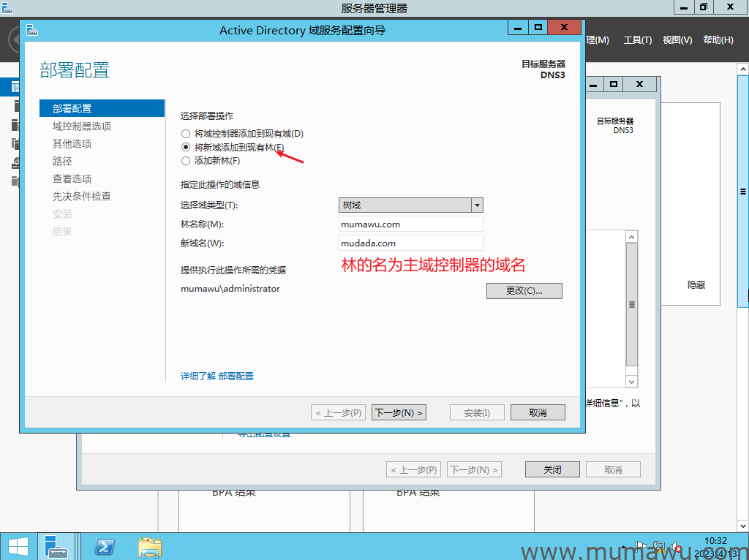Screen dimensions: 749x560
Task: Open the '详细了解 部署配置' link
Action: 217,376
